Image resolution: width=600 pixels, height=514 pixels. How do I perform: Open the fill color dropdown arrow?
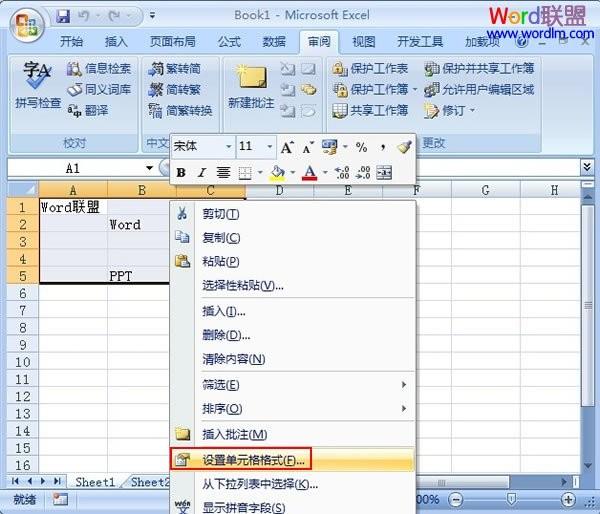click(x=292, y=173)
